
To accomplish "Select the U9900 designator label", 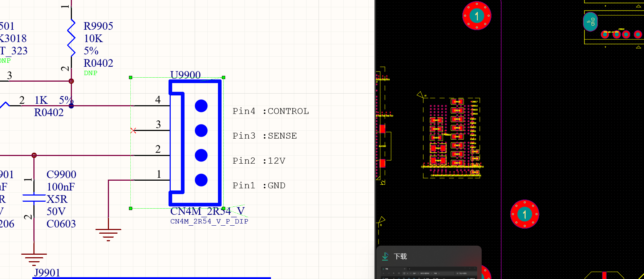I will click(185, 75).
